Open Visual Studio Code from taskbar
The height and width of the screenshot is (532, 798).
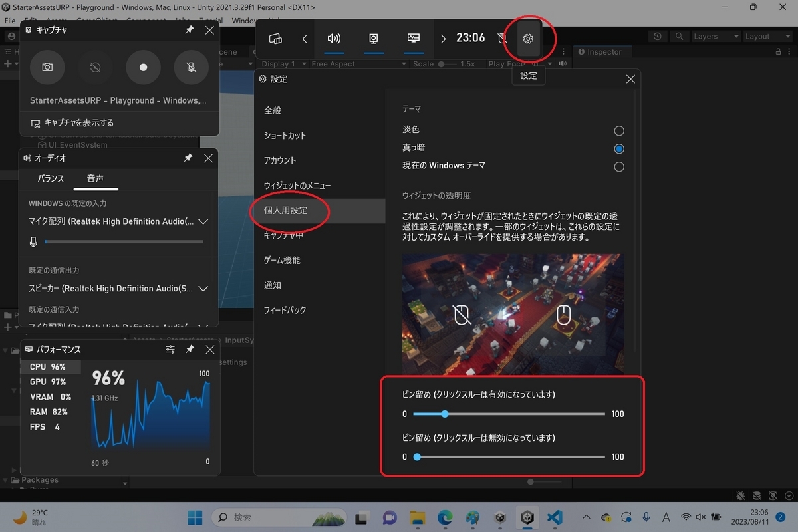555,517
